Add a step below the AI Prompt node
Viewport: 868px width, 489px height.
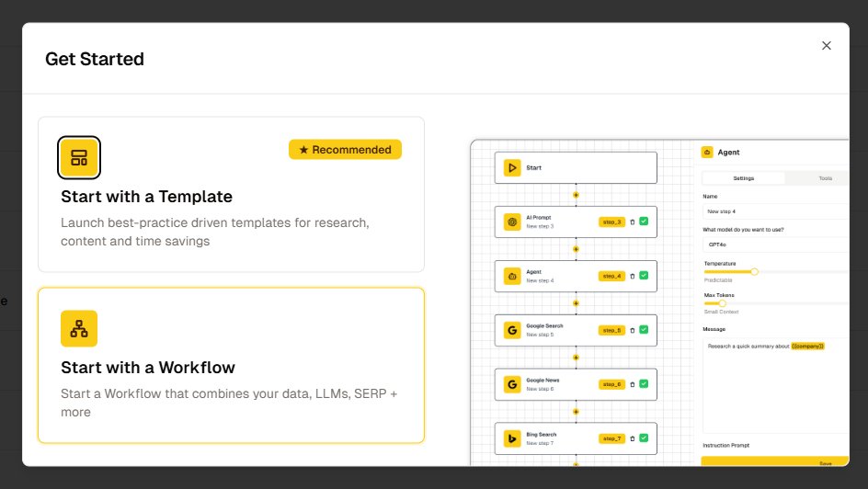[x=576, y=249]
